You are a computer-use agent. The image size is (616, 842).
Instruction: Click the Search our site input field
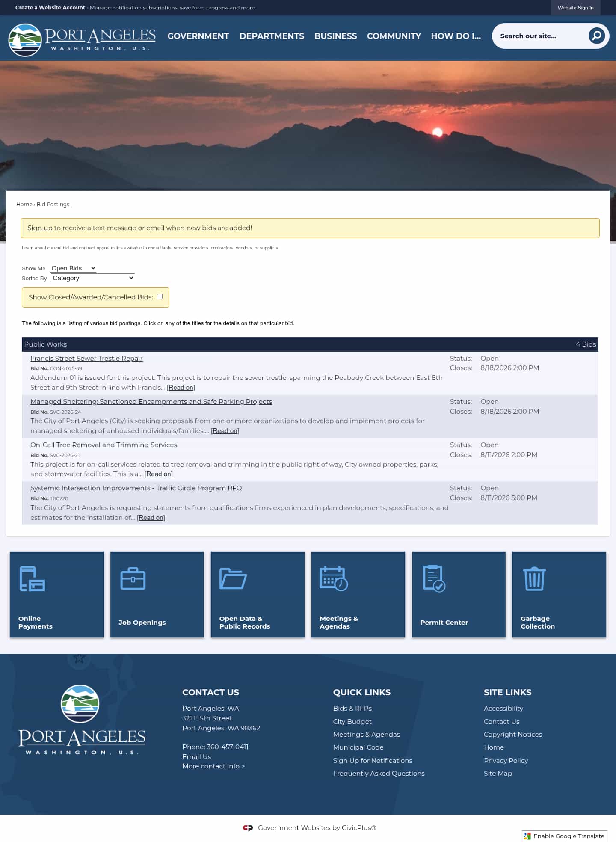tap(541, 36)
